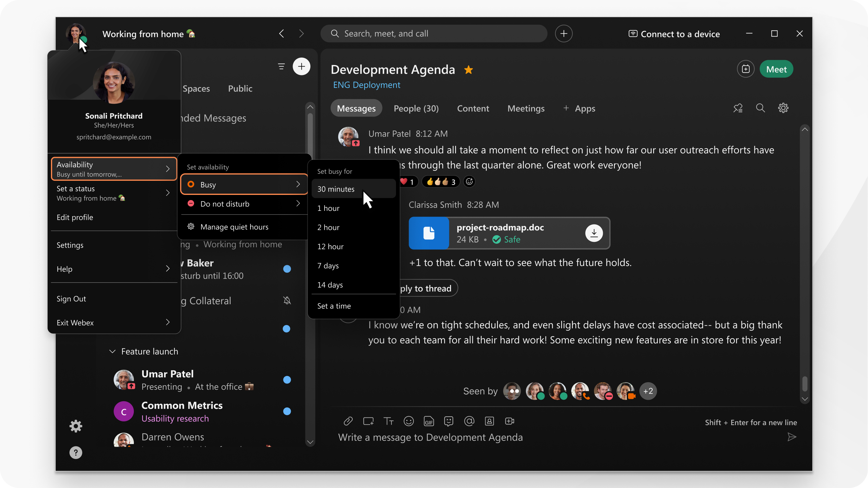
Task: Expand the Exit Webex submenu arrow
Action: click(x=169, y=322)
